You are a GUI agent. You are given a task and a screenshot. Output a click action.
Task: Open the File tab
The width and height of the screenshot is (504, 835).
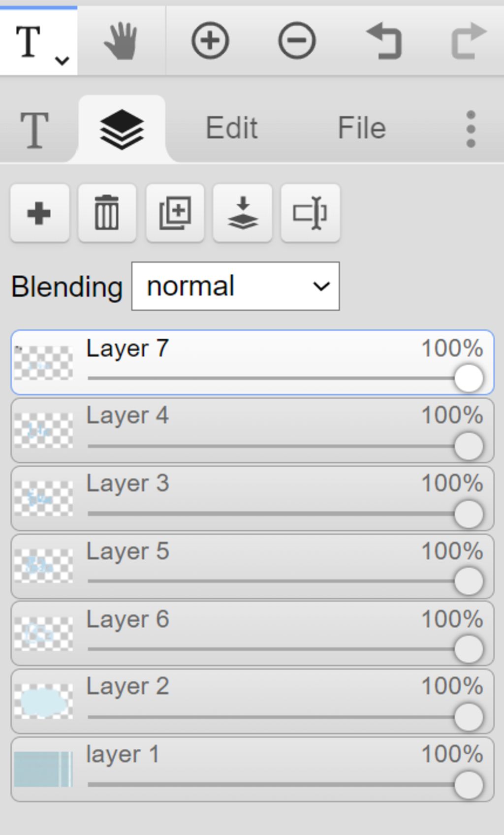coord(362,128)
